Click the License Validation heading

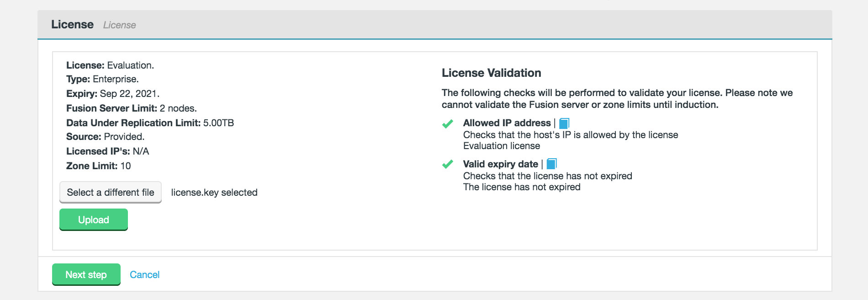point(491,73)
